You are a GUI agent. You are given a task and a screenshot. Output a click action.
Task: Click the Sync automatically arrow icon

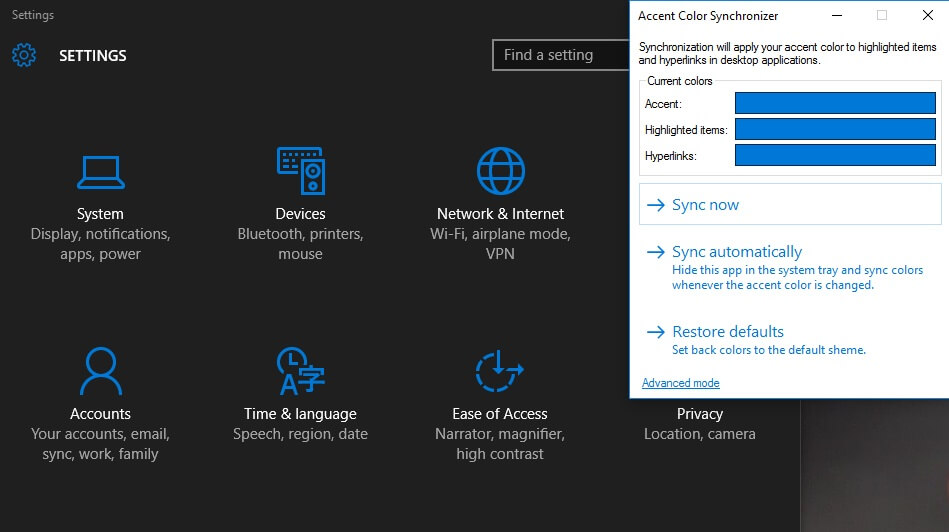[655, 252]
